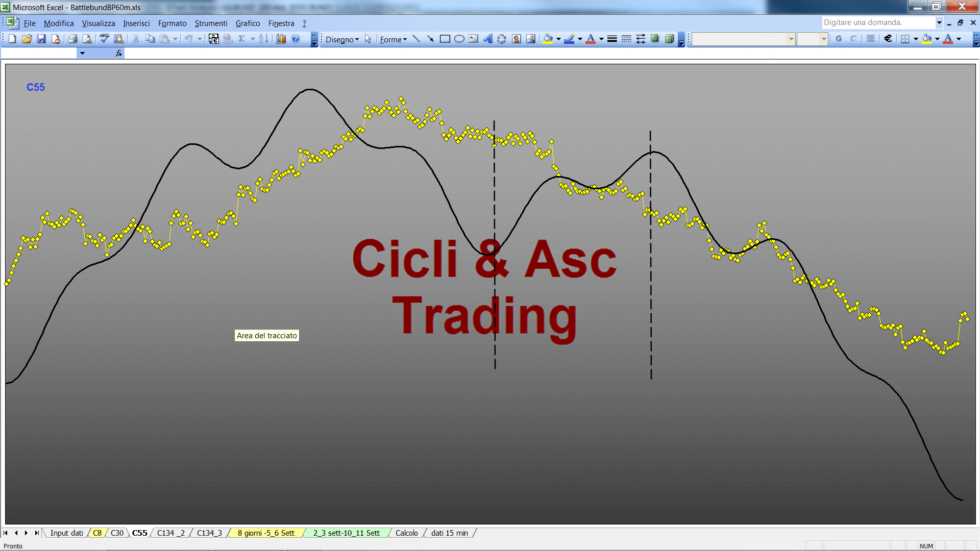Click the 3-D Style cube icon
980x551 pixels.
pyautogui.click(x=669, y=39)
